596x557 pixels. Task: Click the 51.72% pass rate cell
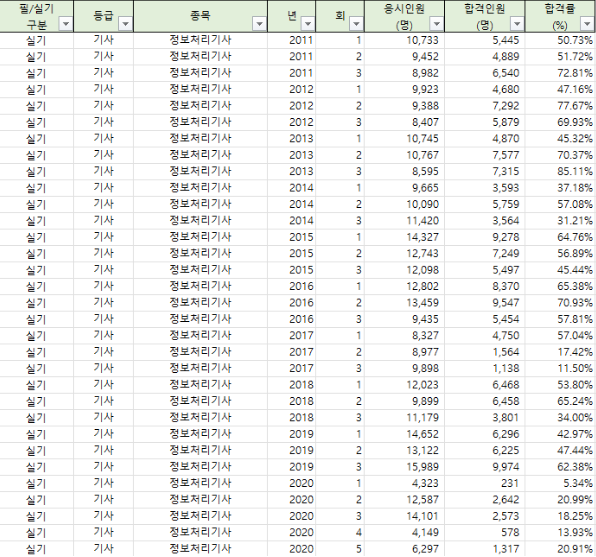(x=560, y=57)
